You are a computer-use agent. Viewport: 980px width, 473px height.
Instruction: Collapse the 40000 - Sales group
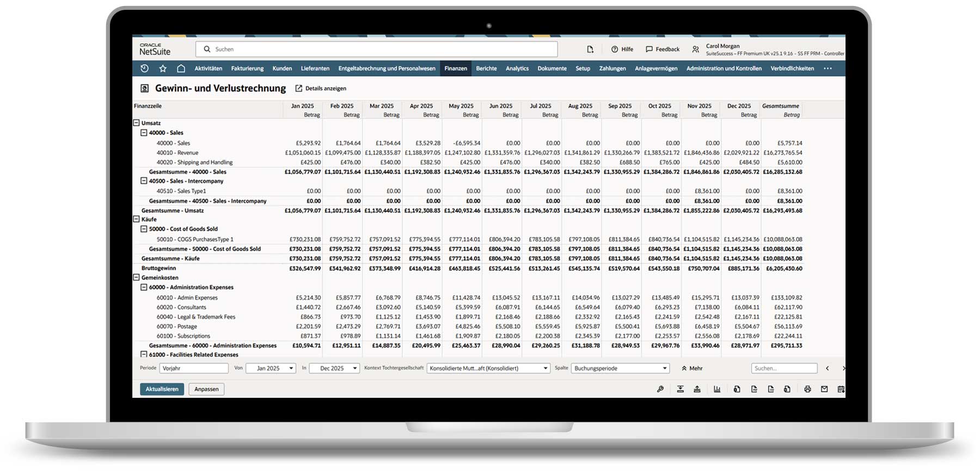[144, 132]
